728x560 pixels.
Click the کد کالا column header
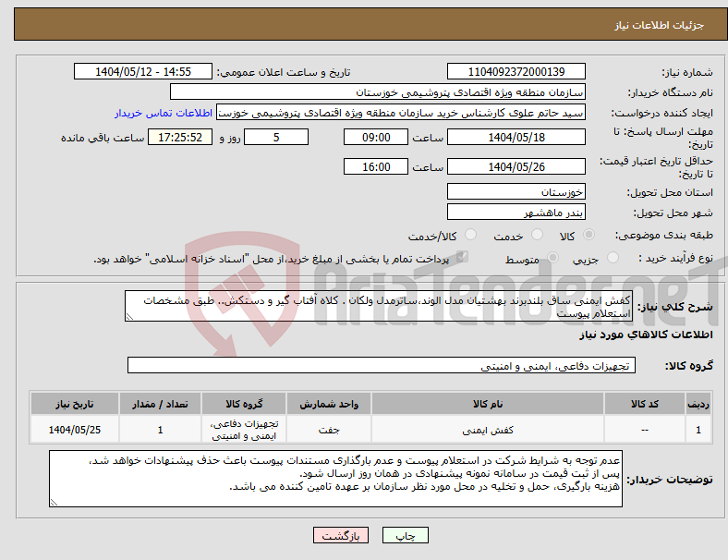(x=645, y=404)
